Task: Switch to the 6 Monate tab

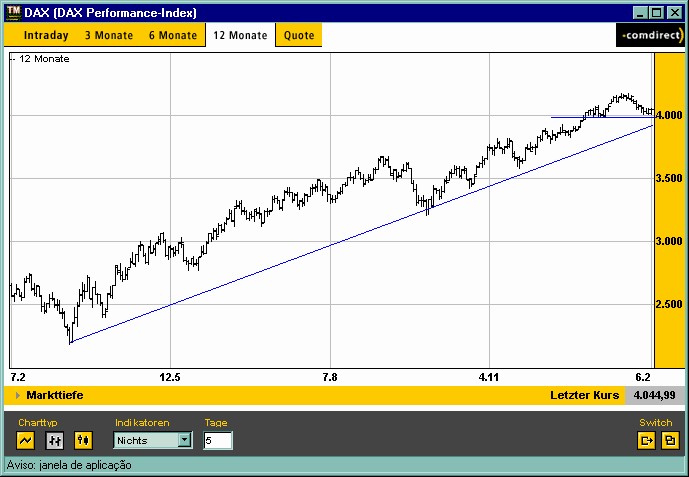Action: (173, 35)
